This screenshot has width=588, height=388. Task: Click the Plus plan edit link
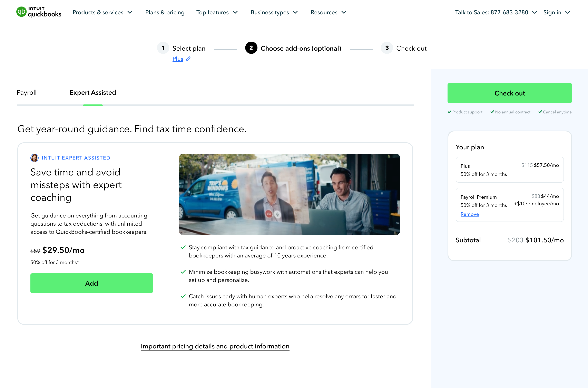178,59
